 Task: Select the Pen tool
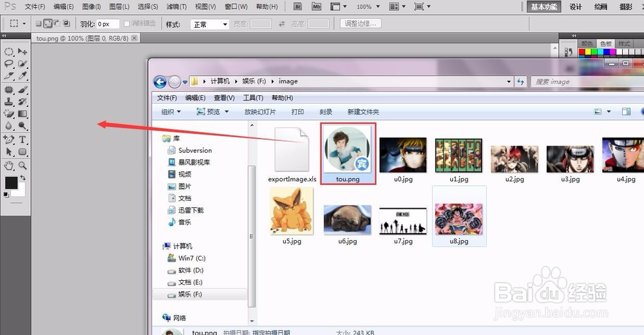tap(9, 140)
